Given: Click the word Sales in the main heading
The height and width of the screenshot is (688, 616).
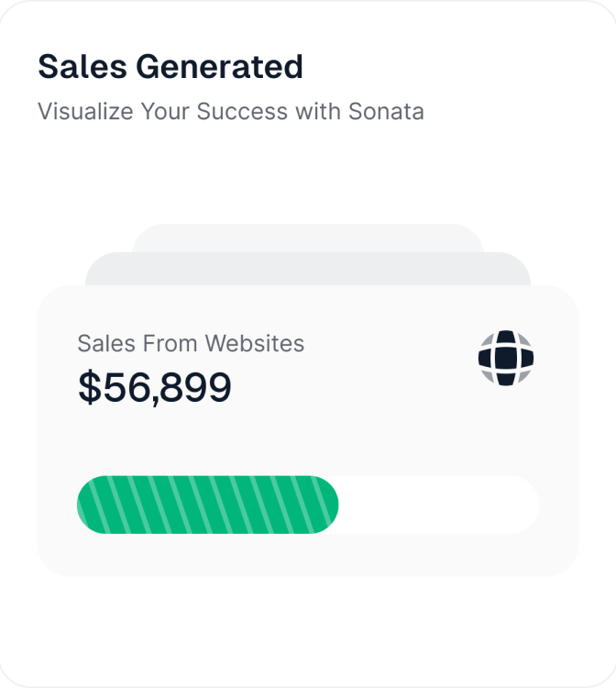Looking at the screenshot, I should pos(82,67).
